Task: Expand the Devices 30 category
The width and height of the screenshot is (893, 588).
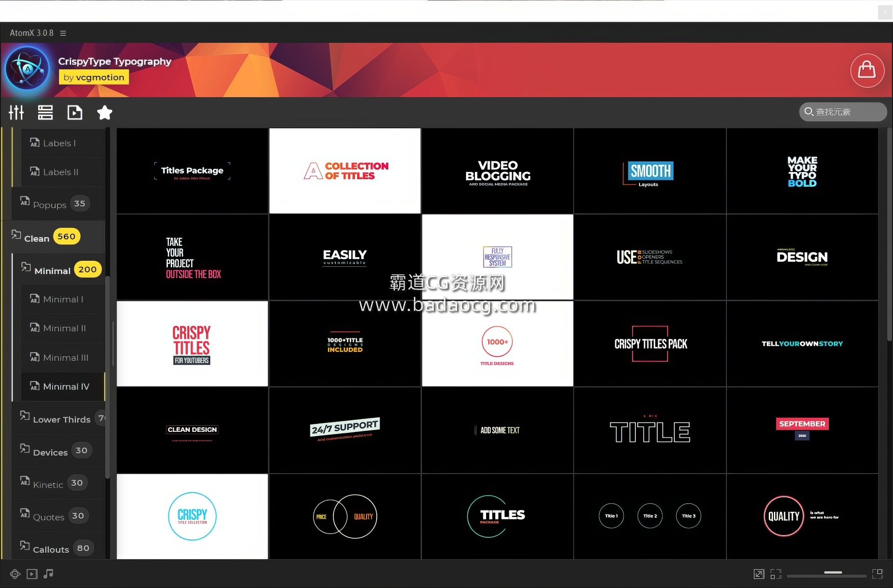Action: click(59, 451)
